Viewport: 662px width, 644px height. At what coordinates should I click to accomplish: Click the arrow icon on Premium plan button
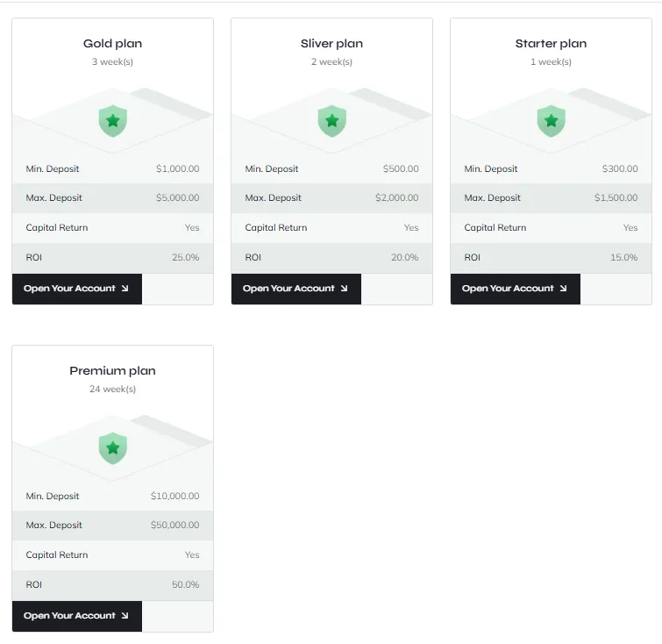coord(125,616)
